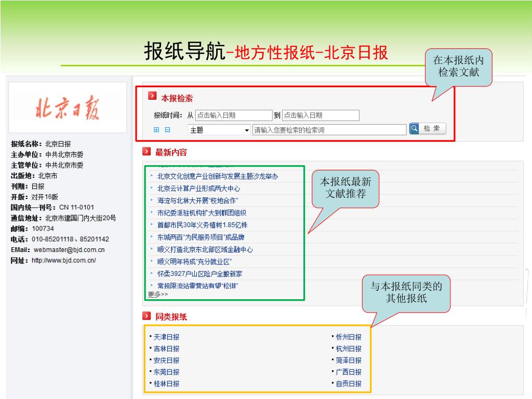Screen dimensions: 532x399
Task: Click the red arrow icon beside 最新内容
Action: [147, 151]
